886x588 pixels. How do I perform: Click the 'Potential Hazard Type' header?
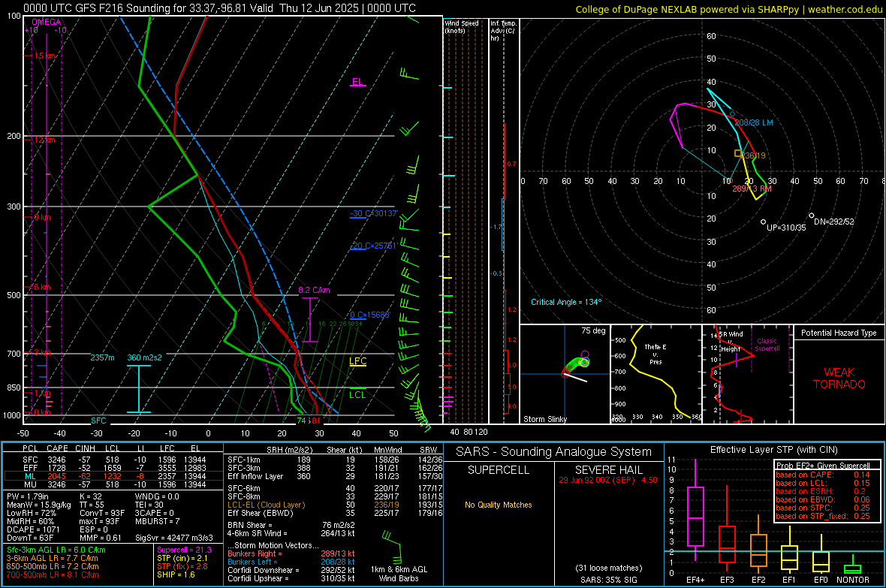click(x=839, y=333)
